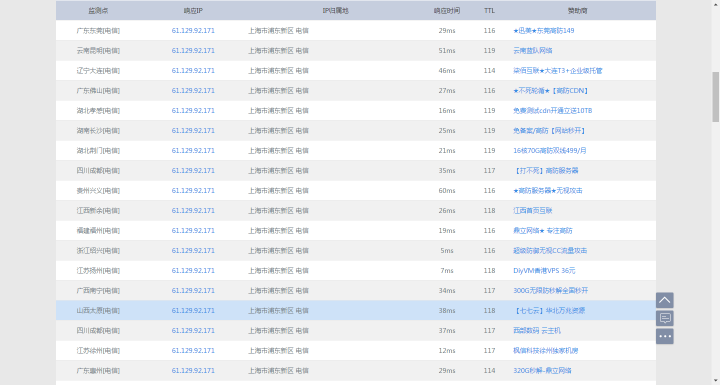
Task: Click the IP归属地 column header
Action: [335, 11]
